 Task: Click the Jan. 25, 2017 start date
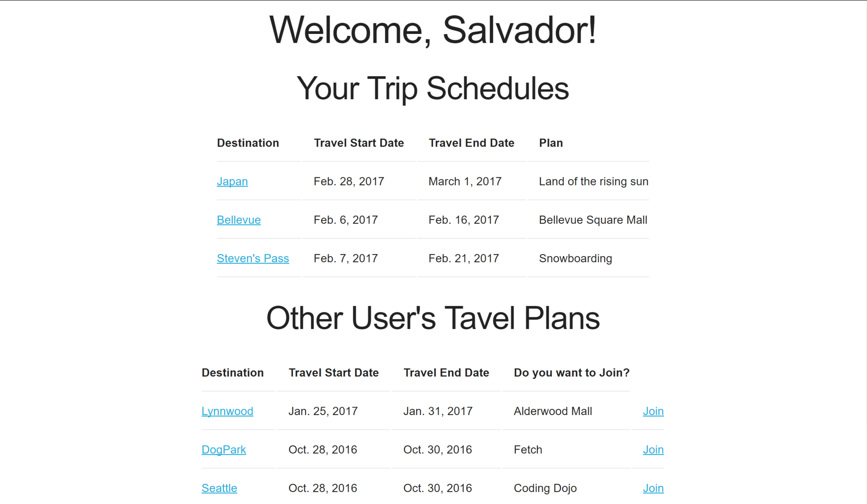[323, 411]
